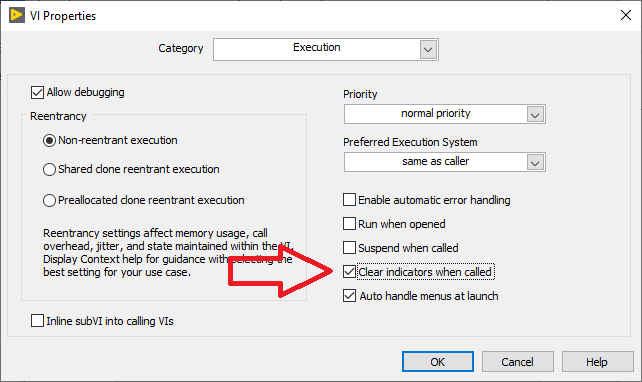Check Run when opened
This screenshot has width=642, height=382.
click(349, 224)
